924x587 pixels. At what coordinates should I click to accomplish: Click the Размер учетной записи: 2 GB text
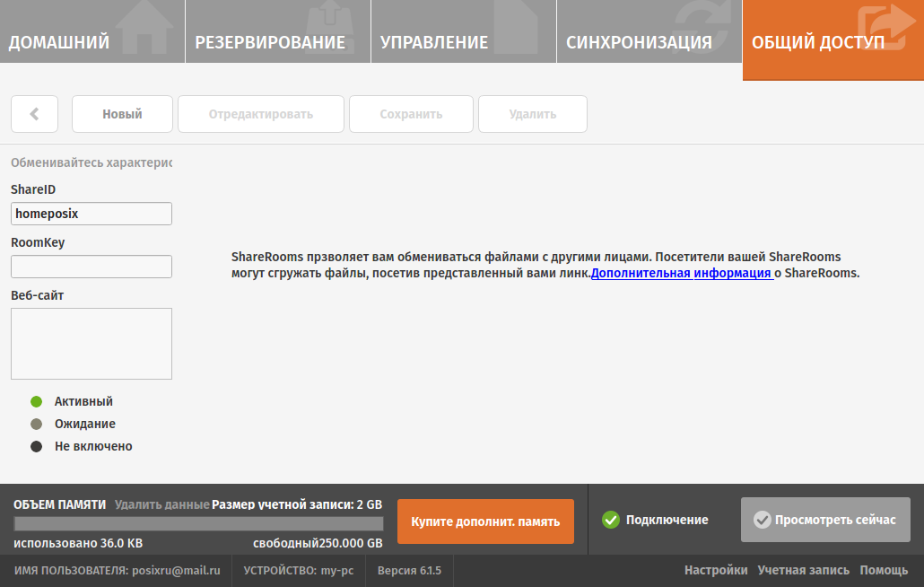(297, 504)
